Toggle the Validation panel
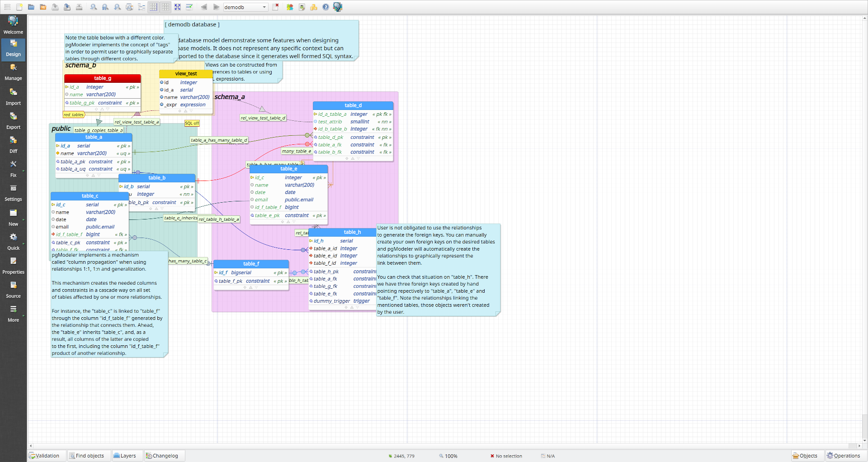 coord(44,456)
